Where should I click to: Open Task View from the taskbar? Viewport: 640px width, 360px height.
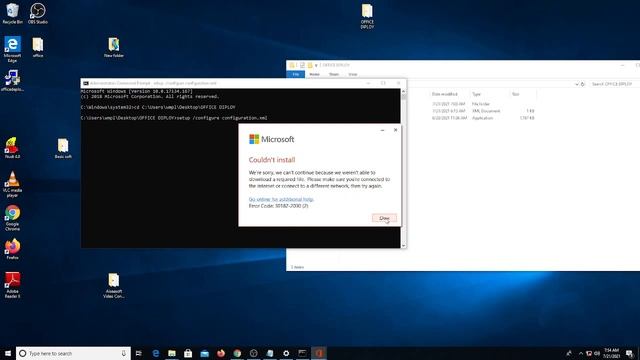(x=139, y=353)
